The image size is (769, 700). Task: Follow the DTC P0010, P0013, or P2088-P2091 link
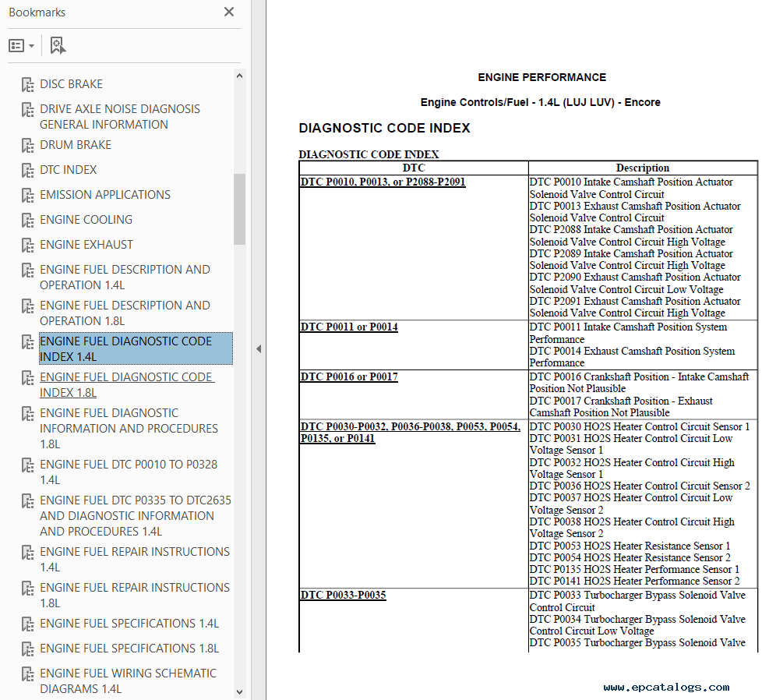pyautogui.click(x=383, y=182)
